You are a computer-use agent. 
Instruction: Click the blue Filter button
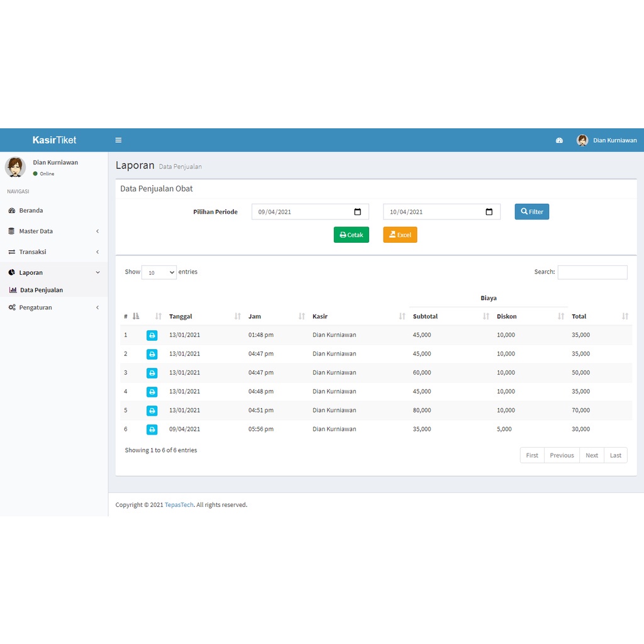click(531, 211)
